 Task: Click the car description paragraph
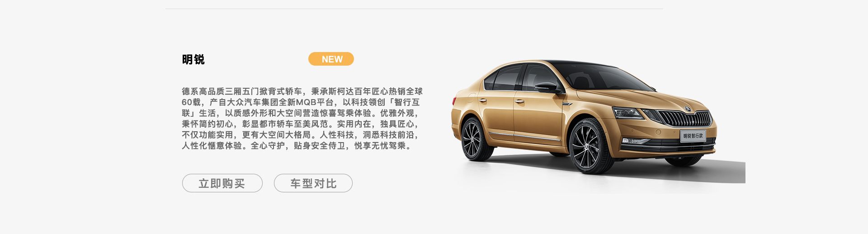click(302, 119)
